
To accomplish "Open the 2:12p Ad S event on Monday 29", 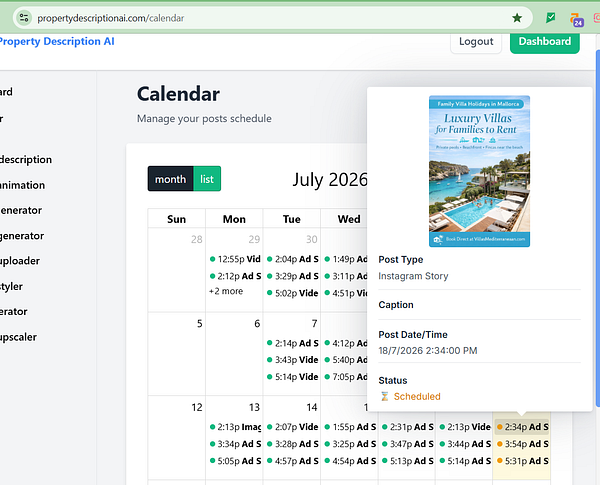I will pos(235,276).
